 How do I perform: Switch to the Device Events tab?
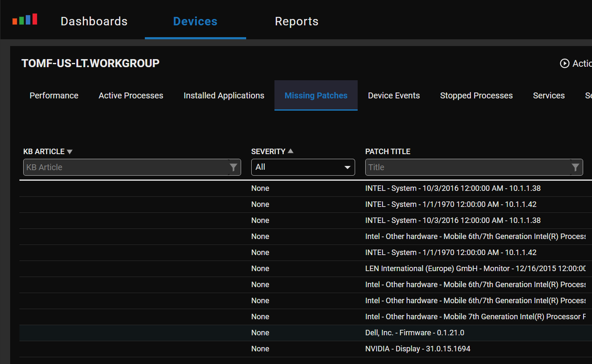pyautogui.click(x=394, y=95)
